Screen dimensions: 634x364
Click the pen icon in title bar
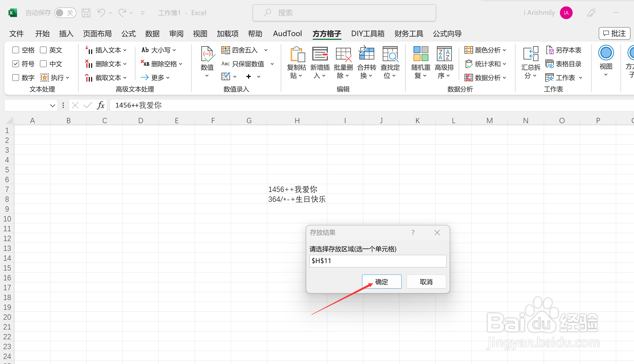pyautogui.click(x=591, y=13)
